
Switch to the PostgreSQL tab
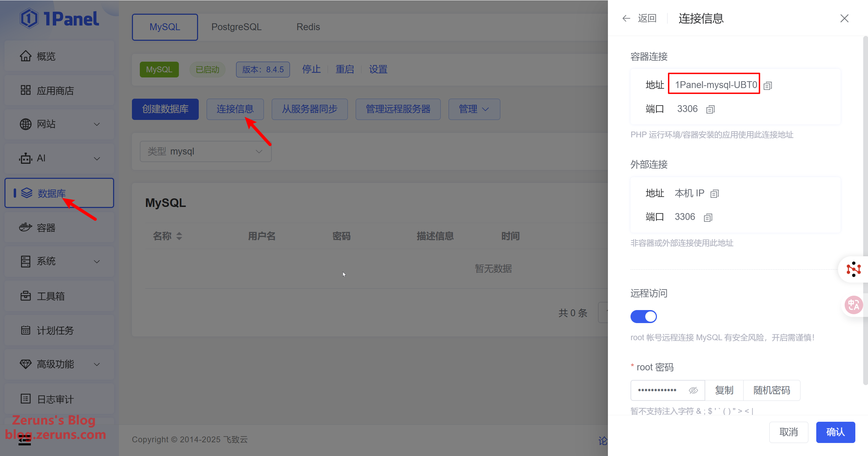[x=236, y=27]
